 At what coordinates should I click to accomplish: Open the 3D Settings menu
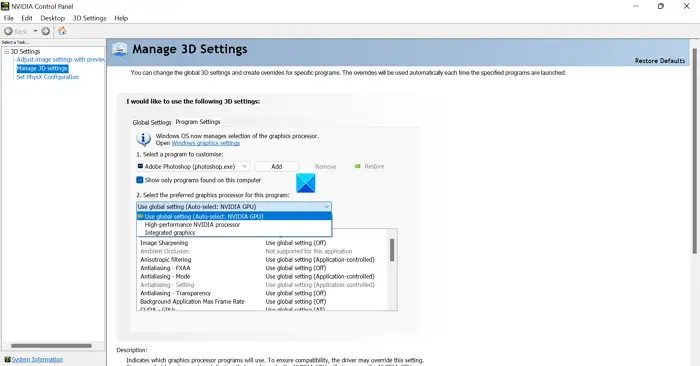pos(90,18)
